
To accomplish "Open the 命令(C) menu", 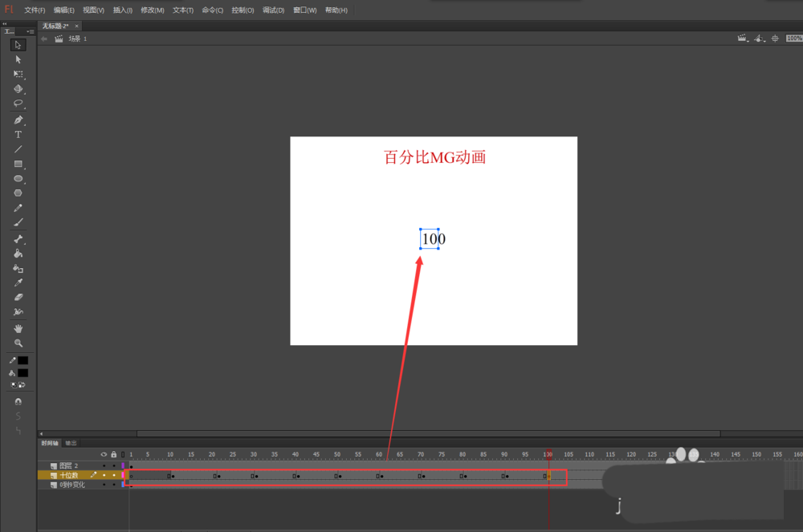I will pyautogui.click(x=213, y=10).
